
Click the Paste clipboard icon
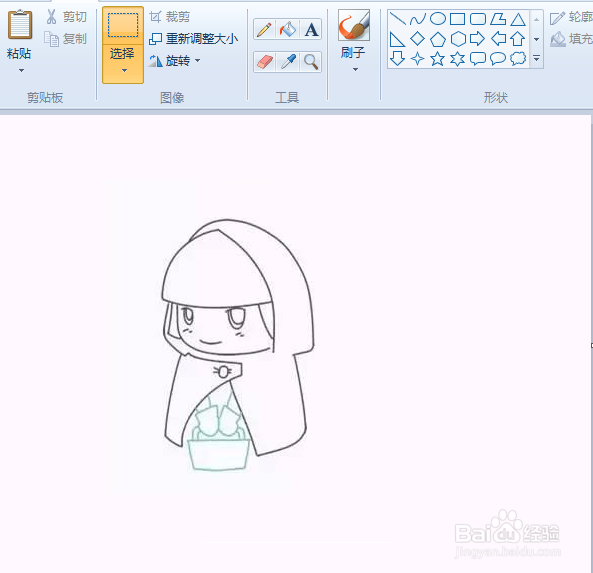(x=20, y=24)
